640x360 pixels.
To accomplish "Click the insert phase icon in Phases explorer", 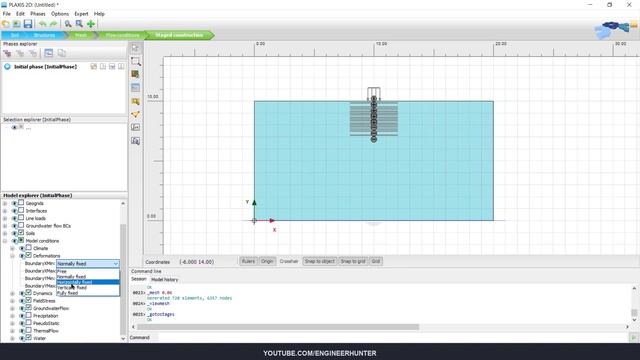I will pos(20,53).
